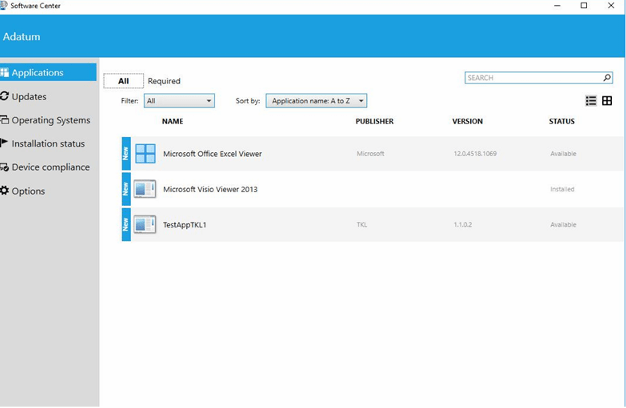Click into the SEARCH input field
The height and width of the screenshot is (408, 626).
[532, 78]
